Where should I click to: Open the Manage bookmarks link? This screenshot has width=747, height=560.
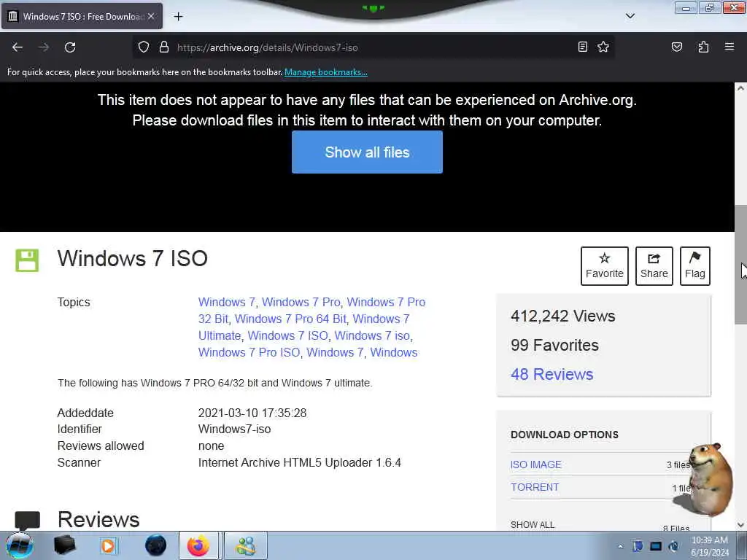(x=326, y=72)
